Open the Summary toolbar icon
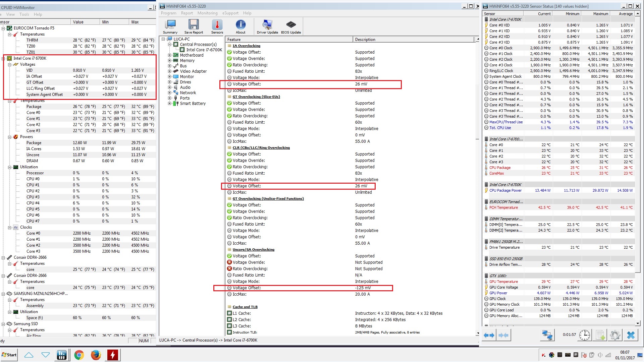 [170, 26]
